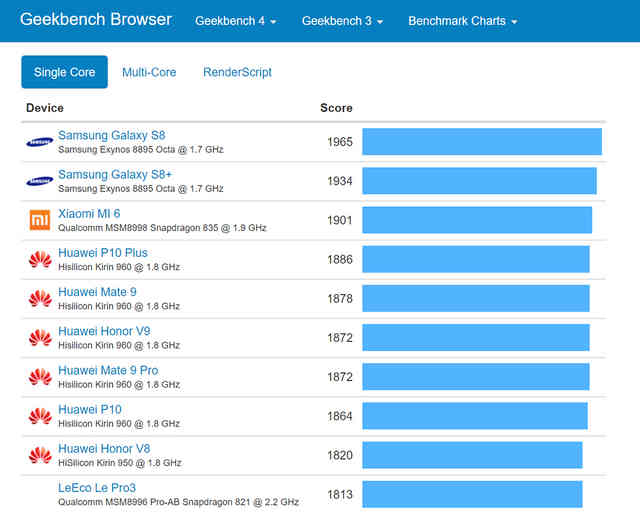Click the Galaxy S8+ score bar
Screen dimensions: 640x524
pyautogui.click(x=480, y=181)
